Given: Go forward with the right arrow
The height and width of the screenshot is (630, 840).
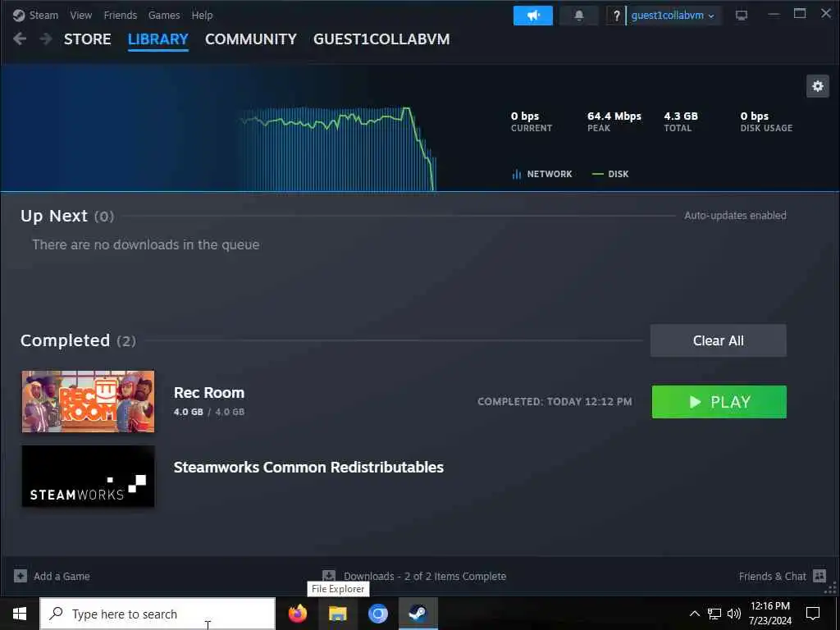Looking at the screenshot, I should [x=46, y=39].
